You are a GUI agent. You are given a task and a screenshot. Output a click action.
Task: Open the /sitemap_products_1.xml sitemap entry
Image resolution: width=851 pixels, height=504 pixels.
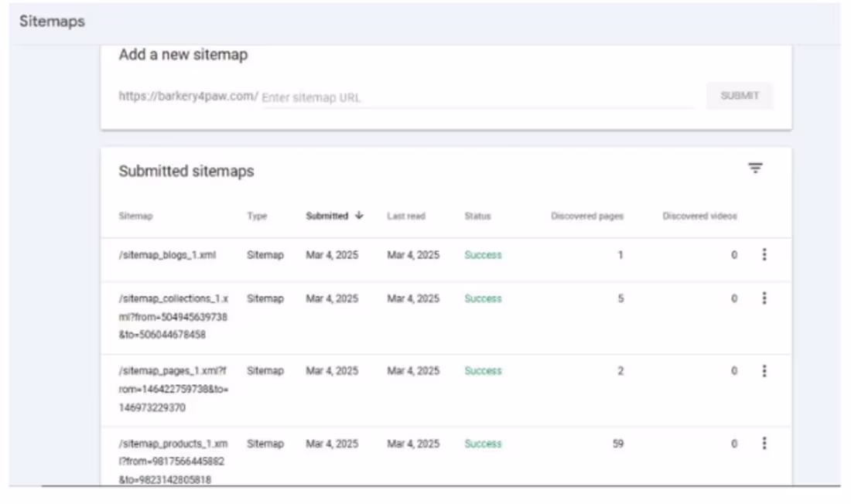pyautogui.click(x=173, y=461)
